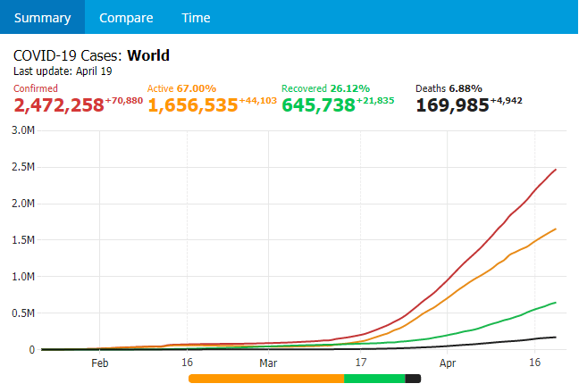579x392 pixels.
Task: Click the +70,880 daily confirmed increase
Action: pos(123,101)
